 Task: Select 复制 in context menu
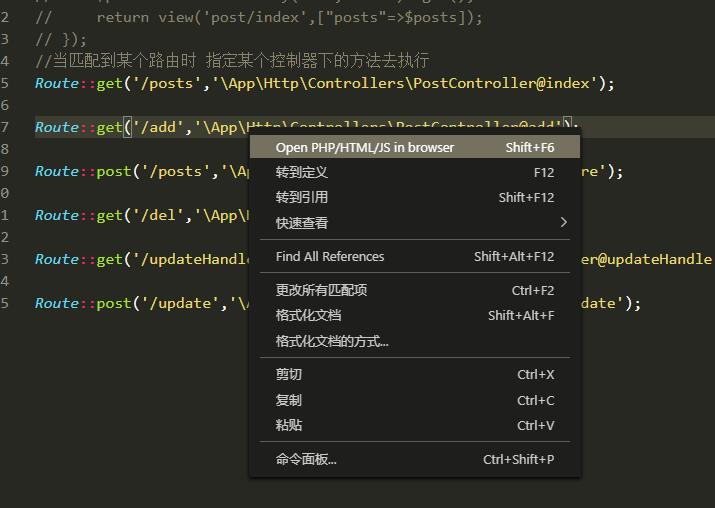415,400
